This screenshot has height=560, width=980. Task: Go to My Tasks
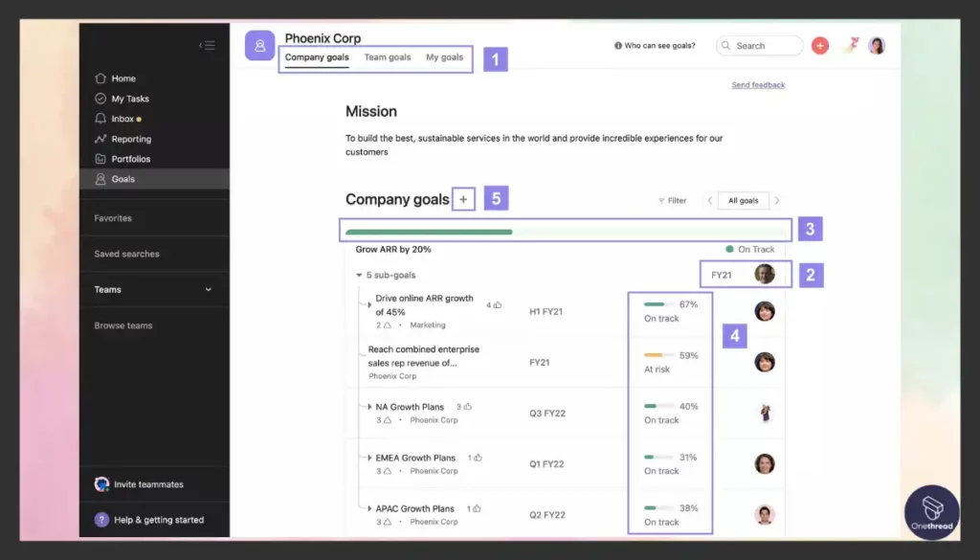(122, 99)
